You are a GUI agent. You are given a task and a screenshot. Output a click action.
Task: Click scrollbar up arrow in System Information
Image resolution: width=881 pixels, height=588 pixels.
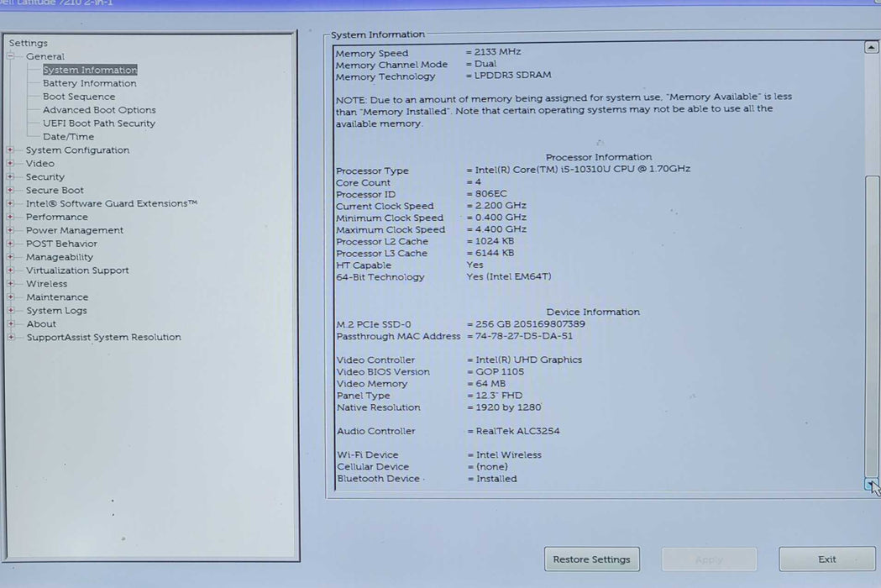[x=872, y=47]
